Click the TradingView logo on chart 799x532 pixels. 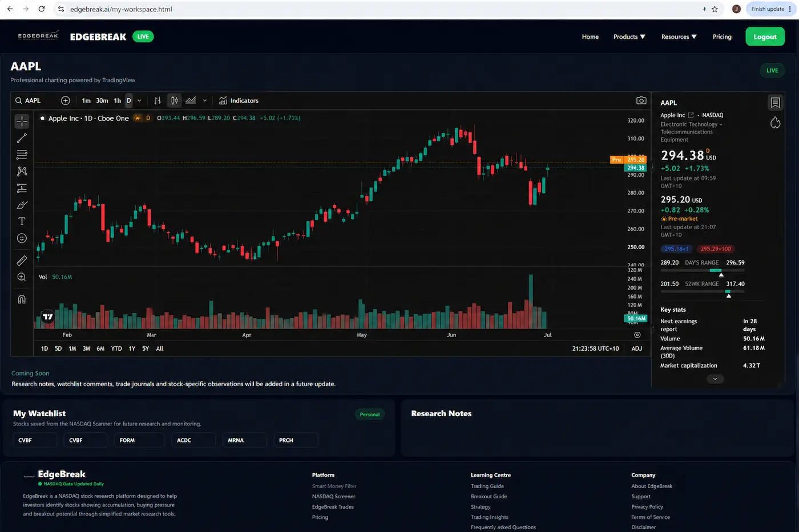pos(48,316)
